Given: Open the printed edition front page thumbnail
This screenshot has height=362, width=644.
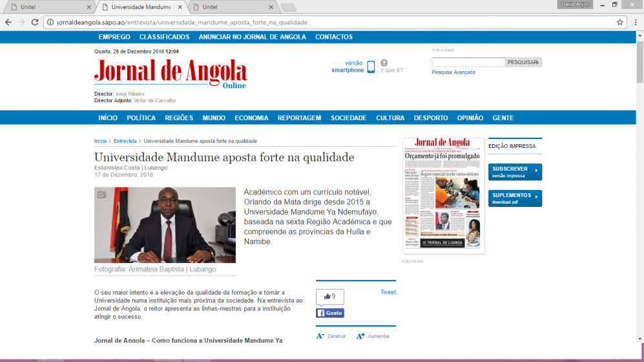Looking at the screenshot, I should (x=443, y=195).
